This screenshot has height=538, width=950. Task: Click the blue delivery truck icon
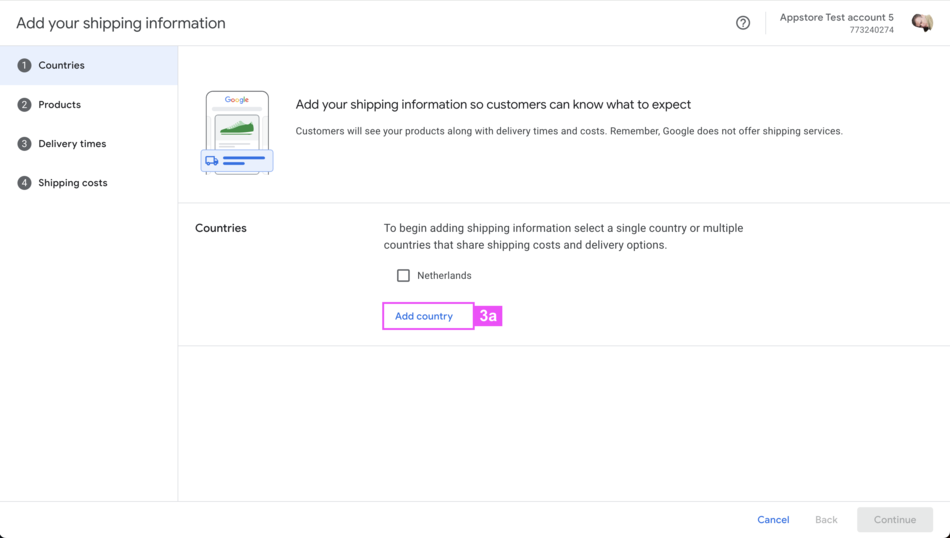pyautogui.click(x=212, y=160)
